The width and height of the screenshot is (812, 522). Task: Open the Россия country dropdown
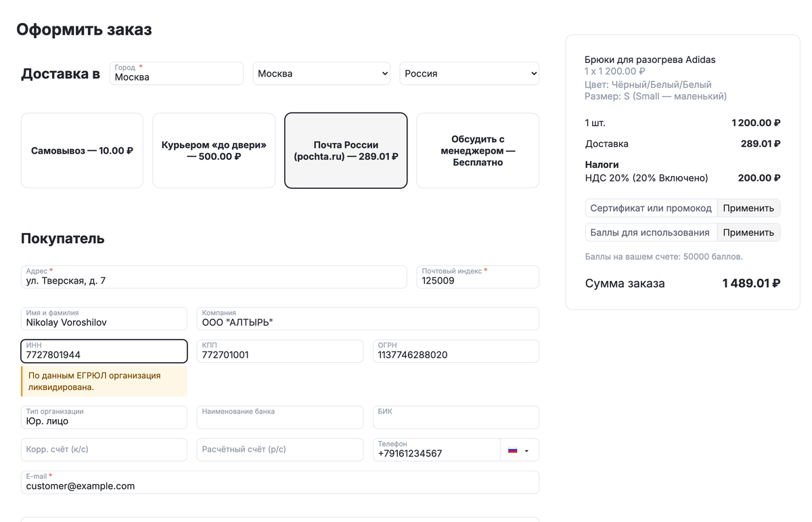click(x=470, y=74)
